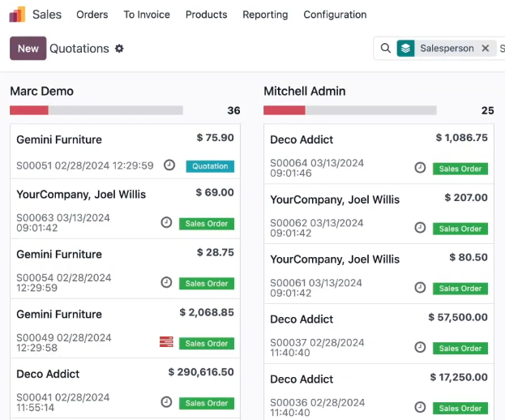The image size is (505, 420).
Task: Open the Sales menu
Action: click(47, 15)
